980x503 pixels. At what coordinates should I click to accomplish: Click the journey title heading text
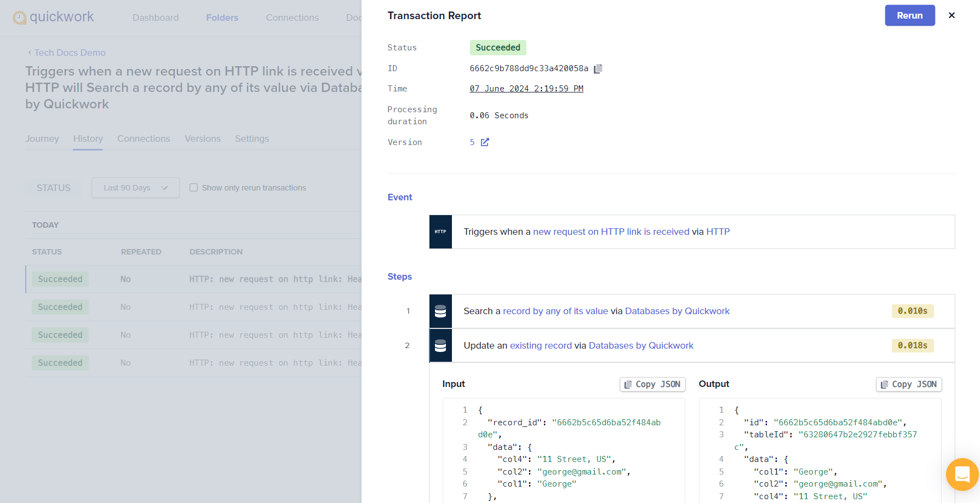(x=193, y=88)
